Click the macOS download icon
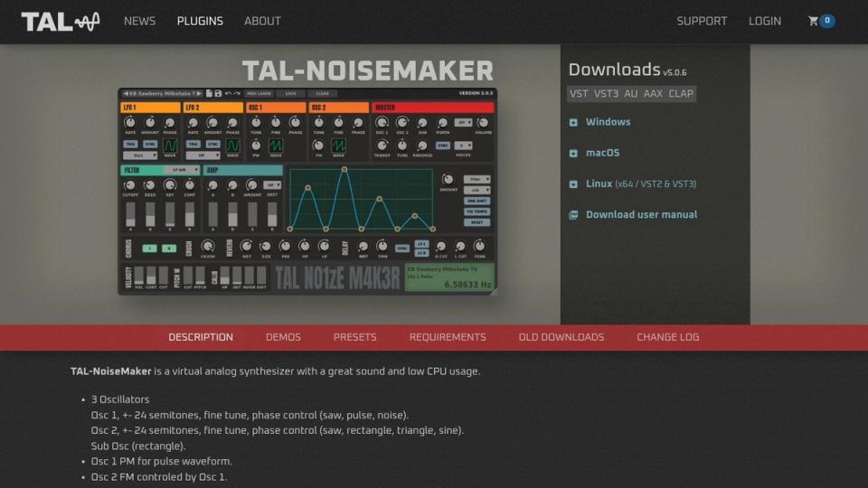868x488 pixels. (x=573, y=154)
